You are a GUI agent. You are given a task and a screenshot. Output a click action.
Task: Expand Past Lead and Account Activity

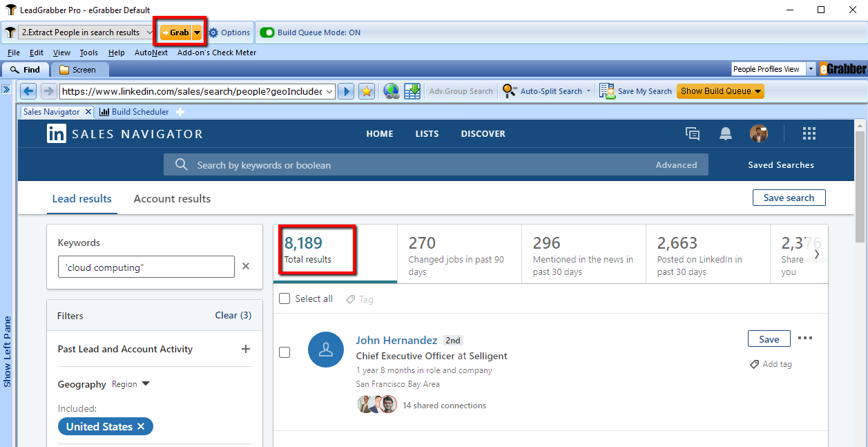pos(245,349)
